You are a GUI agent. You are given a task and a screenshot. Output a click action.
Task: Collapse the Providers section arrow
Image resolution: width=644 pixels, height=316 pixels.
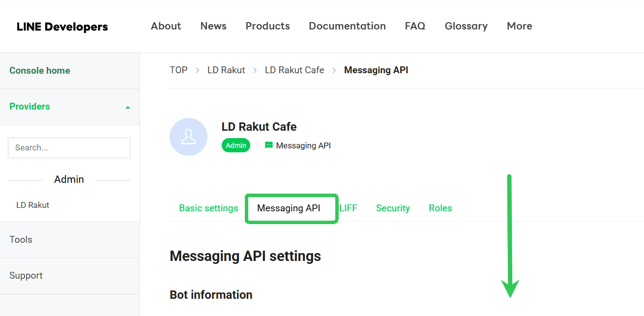(128, 107)
